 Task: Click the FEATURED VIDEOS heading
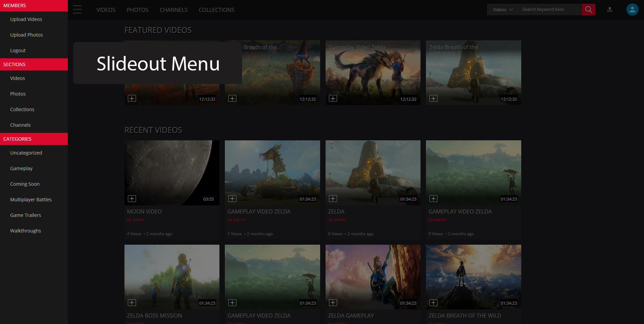(158, 30)
